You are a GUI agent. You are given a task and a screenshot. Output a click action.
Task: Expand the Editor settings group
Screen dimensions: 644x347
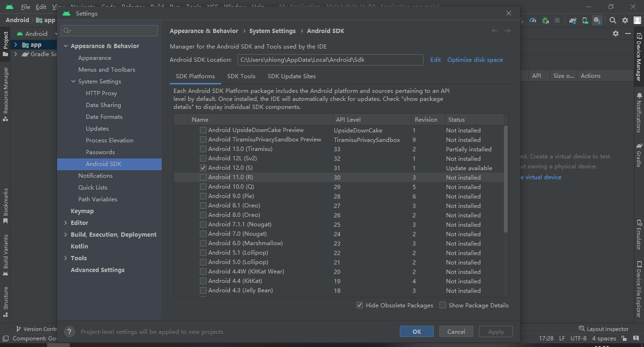pos(66,223)
